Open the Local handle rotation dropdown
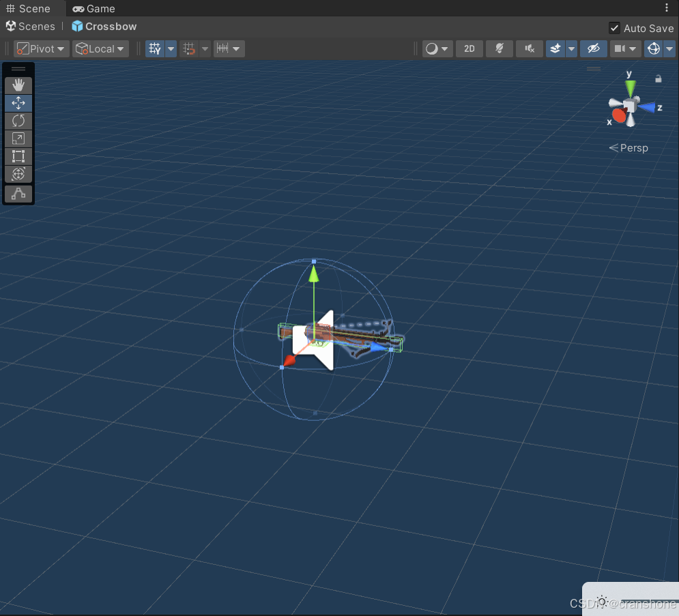 click(100, 49)
